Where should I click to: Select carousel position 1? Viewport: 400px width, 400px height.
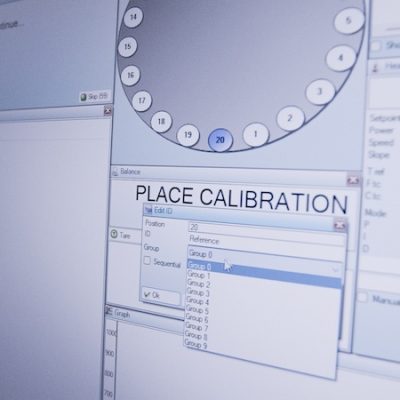(256, 134)
